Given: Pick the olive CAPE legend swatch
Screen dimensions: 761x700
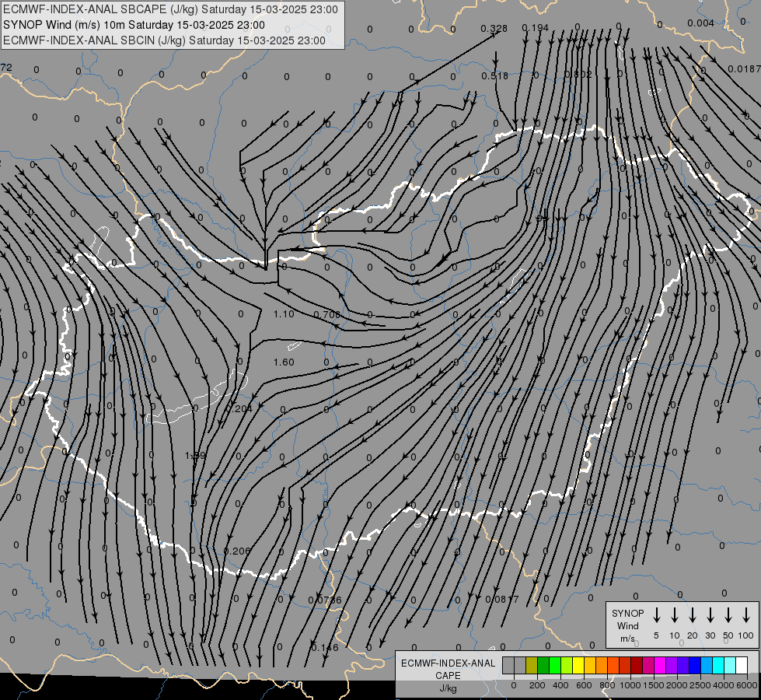Looking at the screenshot, I should [532, 665].
